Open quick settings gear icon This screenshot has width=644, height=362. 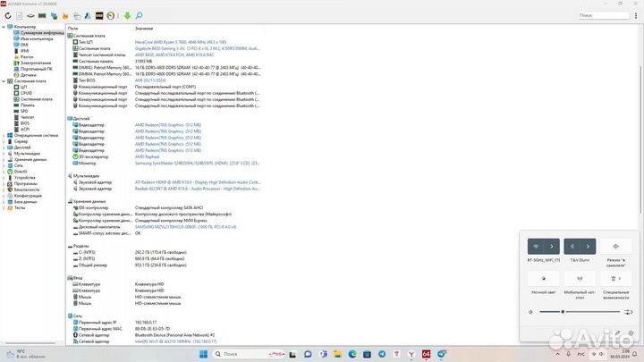coord(631,333)
